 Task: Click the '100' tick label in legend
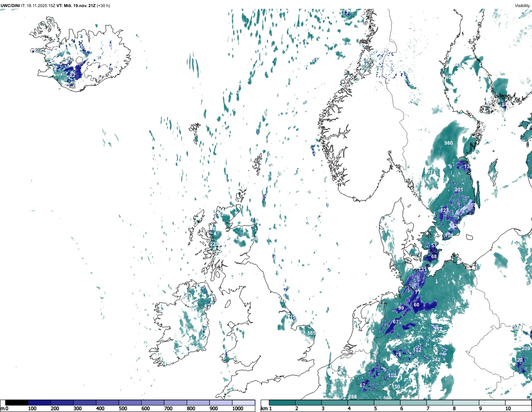tap(32, 409)
